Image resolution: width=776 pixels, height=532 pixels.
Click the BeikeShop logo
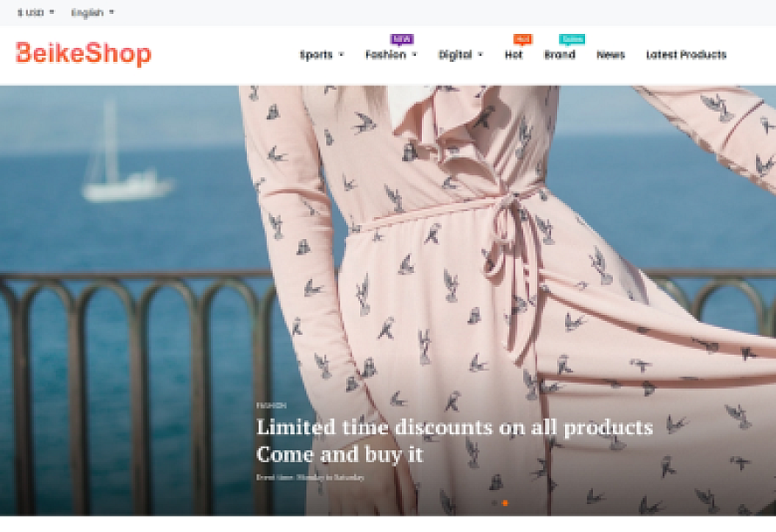(83, 53)
